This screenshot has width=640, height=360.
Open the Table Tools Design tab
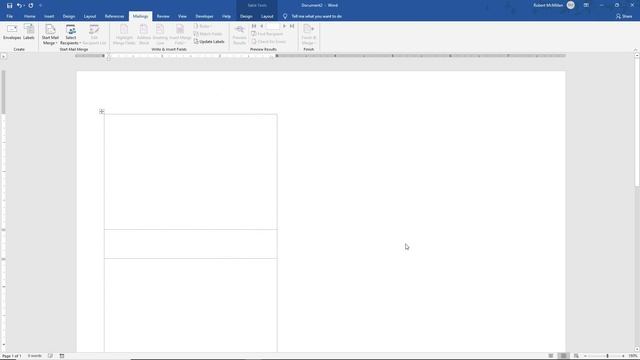pyautogui.click(x=246, y=16)
